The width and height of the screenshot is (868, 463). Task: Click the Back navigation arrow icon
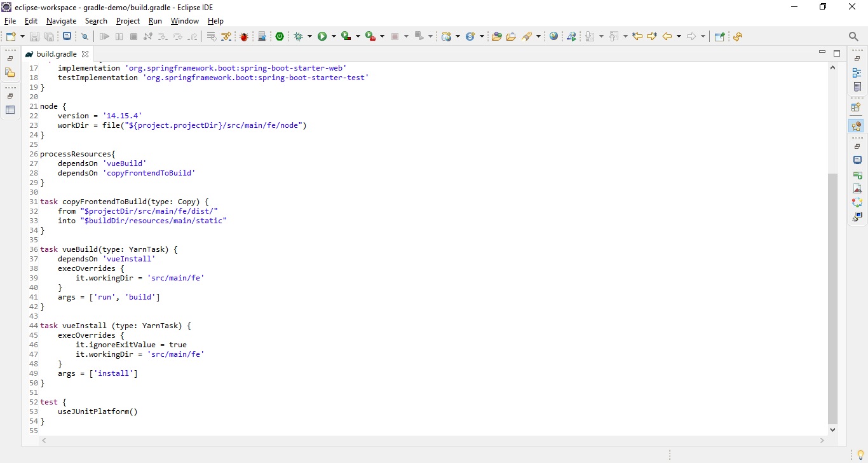[x=667, y=36]
